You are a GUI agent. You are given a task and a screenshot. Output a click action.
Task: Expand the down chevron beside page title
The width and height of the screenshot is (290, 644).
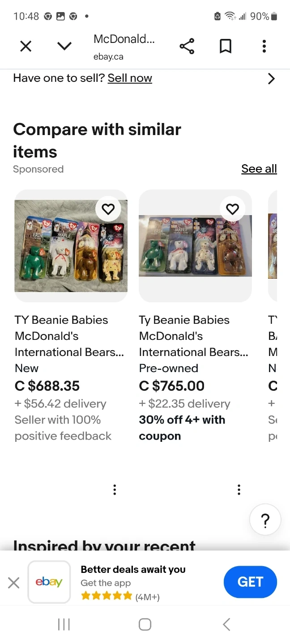64,46
